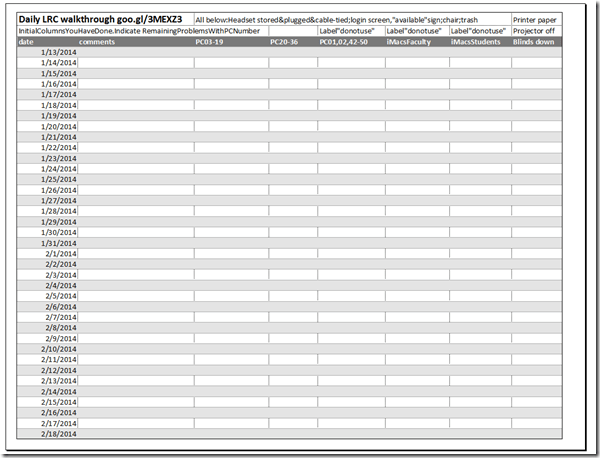Viewport: 600px width, 458px height.
Task: Click the comments cell for 1/20/2014
Action: coord(135,127)
